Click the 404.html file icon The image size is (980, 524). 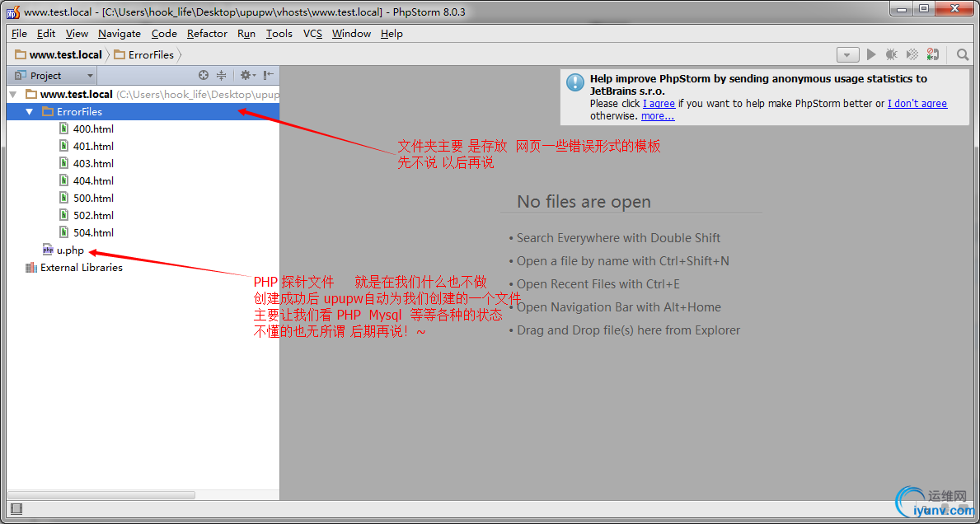pos(63,180)
